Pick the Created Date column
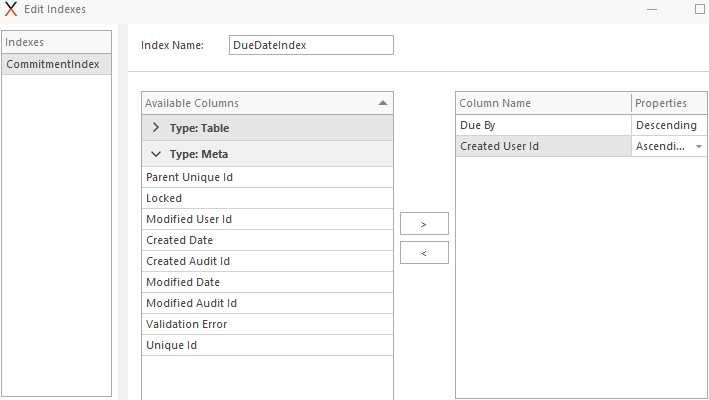This screenshot has width=709, height=400. click(267, 240)
